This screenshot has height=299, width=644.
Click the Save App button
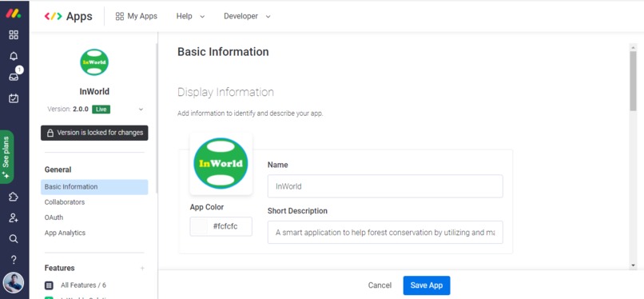point(427,285)
